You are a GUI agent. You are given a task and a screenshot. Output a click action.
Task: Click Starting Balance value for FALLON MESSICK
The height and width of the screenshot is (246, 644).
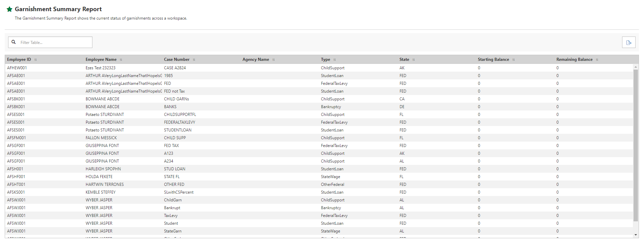click(x=479, y=138)
